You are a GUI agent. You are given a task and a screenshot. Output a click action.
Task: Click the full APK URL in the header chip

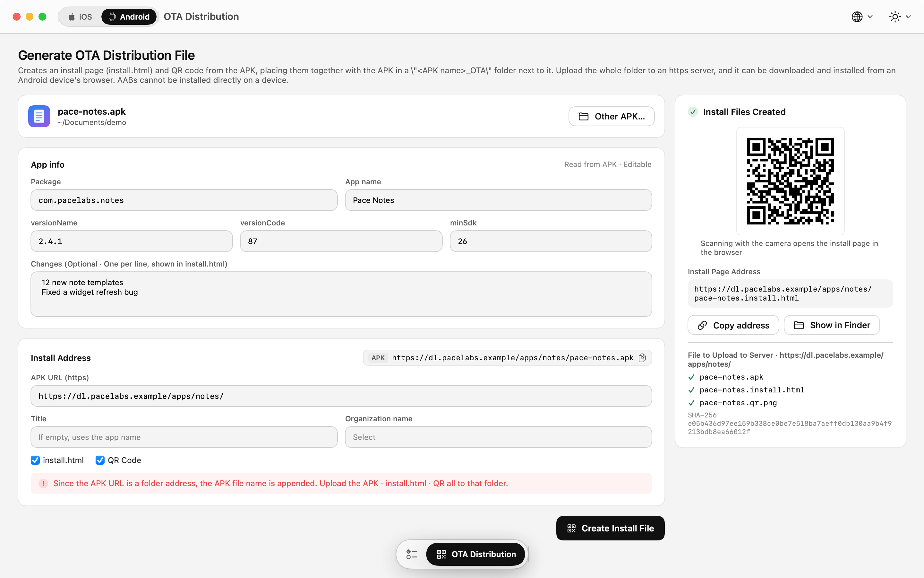[x=513, y=358]
